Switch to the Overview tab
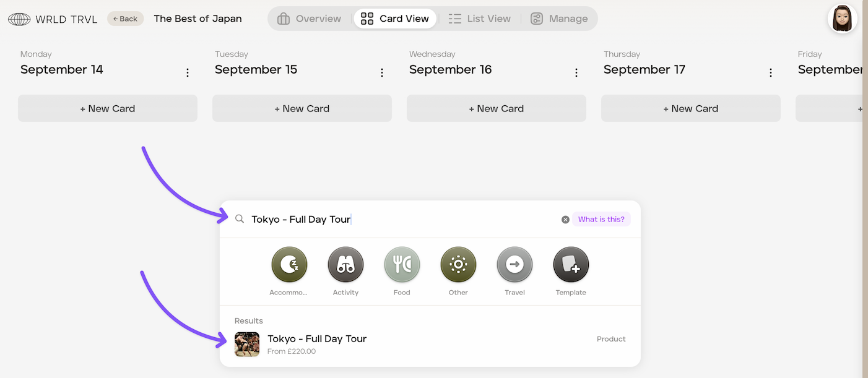The image size is (868, 378). [x=309, y=19]
